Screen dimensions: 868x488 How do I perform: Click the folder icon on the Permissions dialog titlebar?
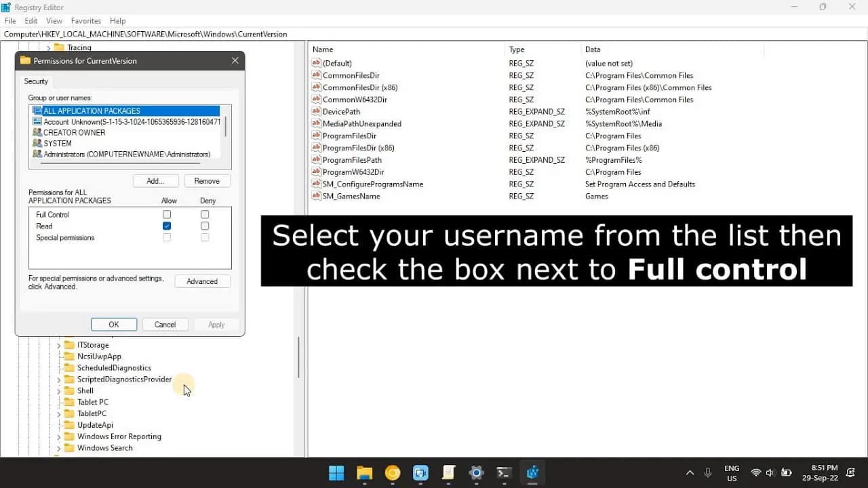tap(25, 60)
